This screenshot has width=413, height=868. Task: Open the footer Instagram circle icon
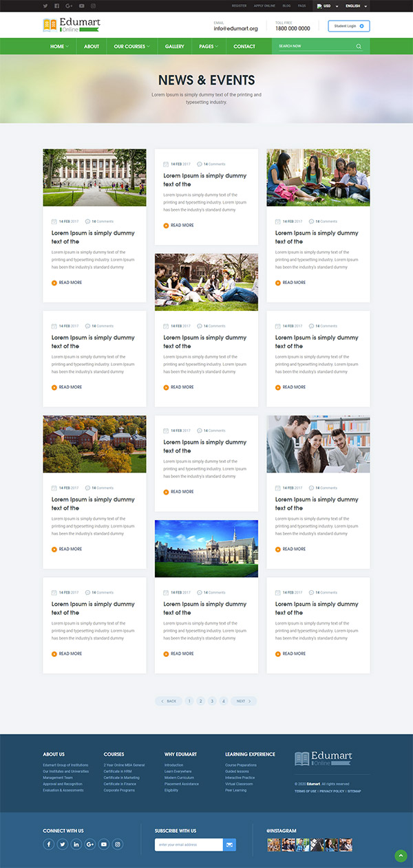pos(118,844)
